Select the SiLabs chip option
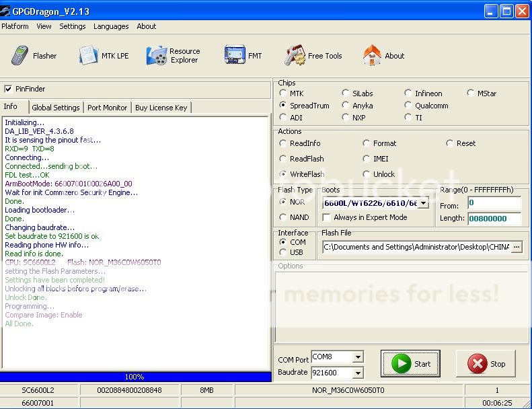This screenshot has width=532, height=409. 346,93
